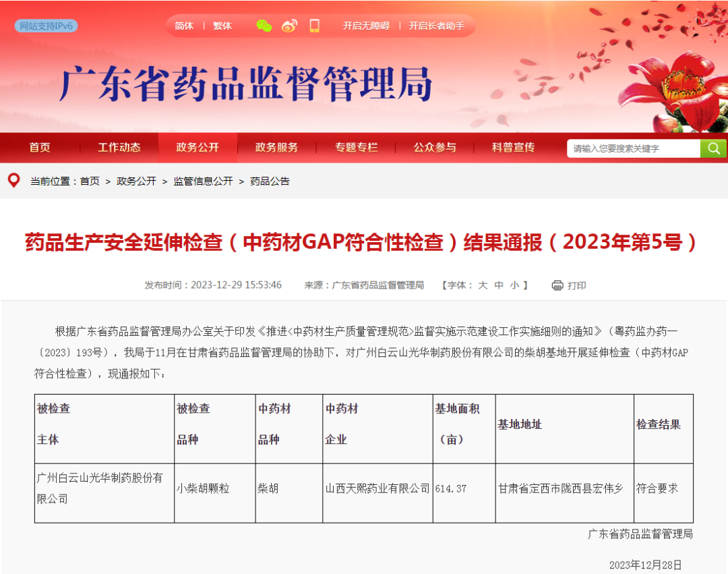Click the 基地面积 column header

tap(464, 428)
